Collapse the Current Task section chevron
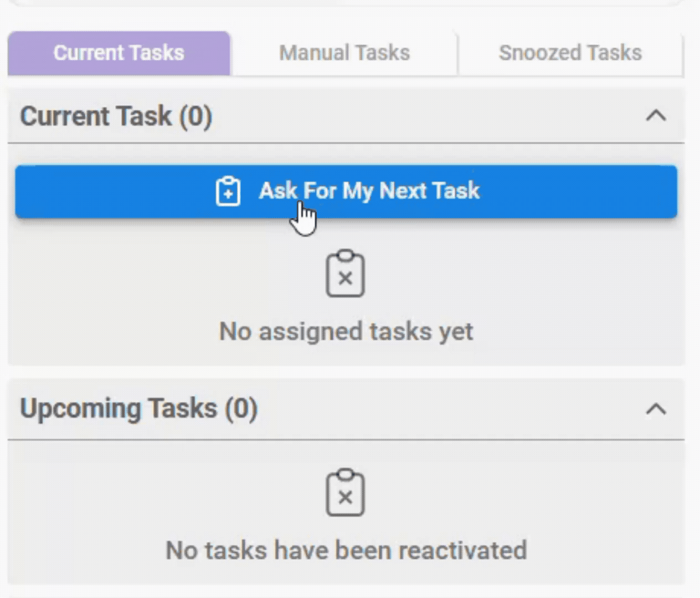 pyautogui.click(x=656, y=116)
